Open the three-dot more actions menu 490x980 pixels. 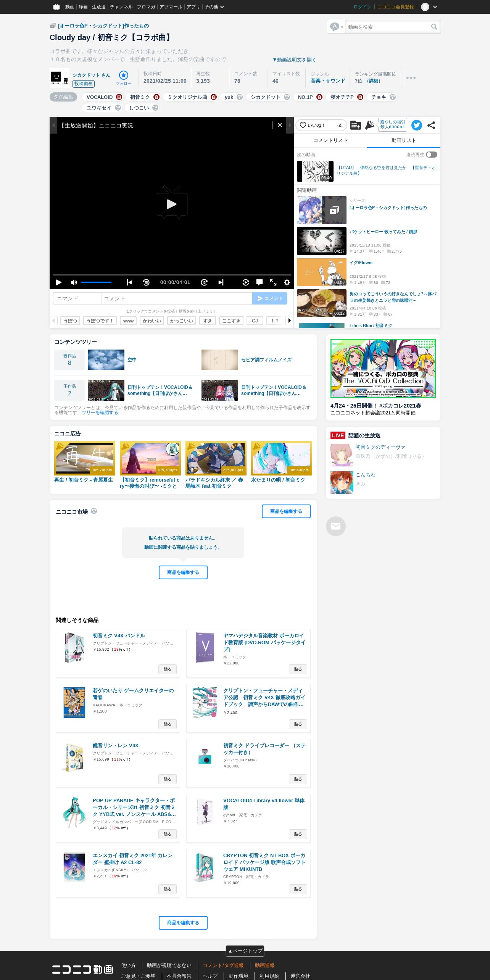(411, 78)
